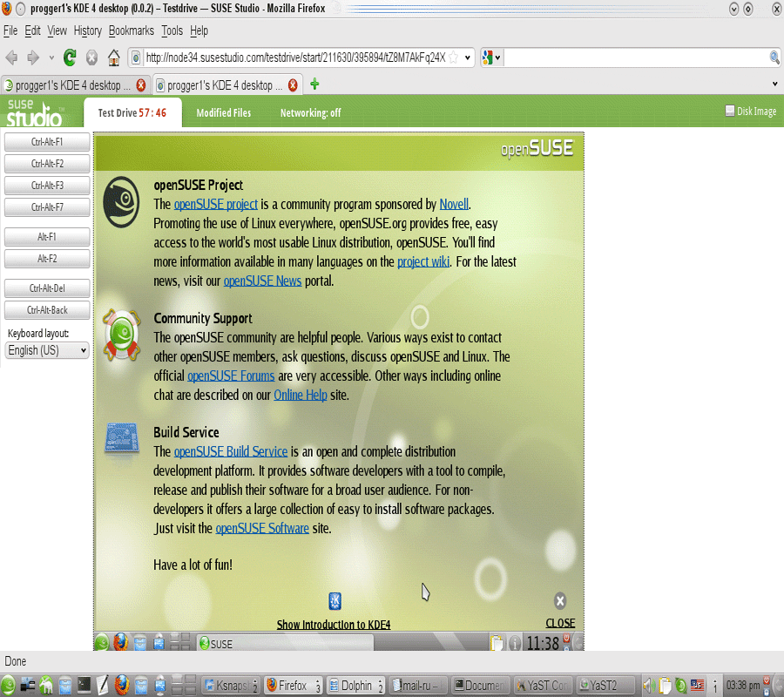This screenshot has width=784, height=697.
Task: Click into the Google search field
Action: coord(635,58)
